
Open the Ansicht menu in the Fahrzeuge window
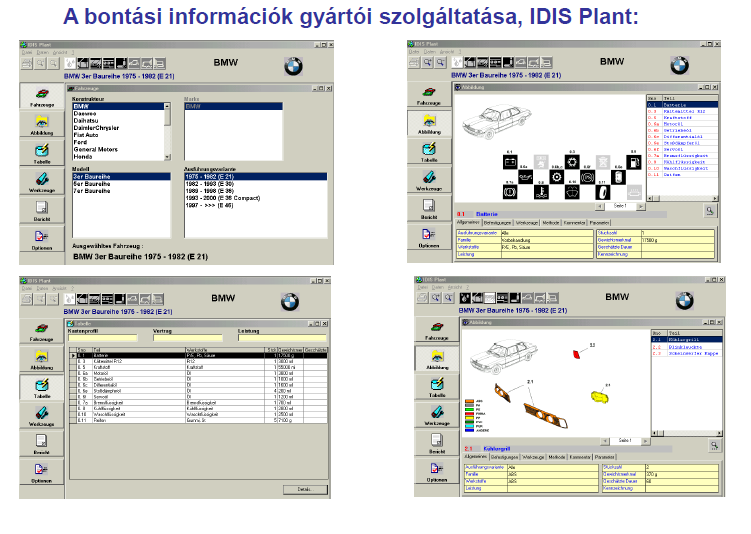point(60,52)
